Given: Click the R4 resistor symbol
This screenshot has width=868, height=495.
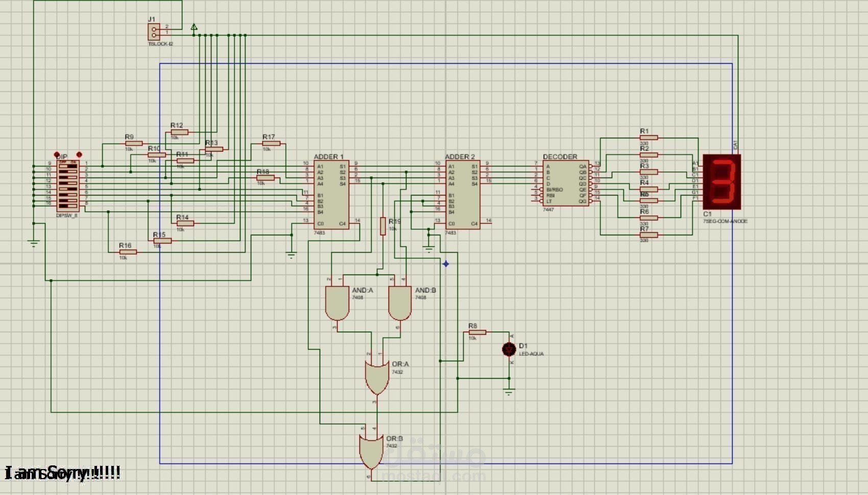Looking at the screenshot, I should [x=648, y=189].
